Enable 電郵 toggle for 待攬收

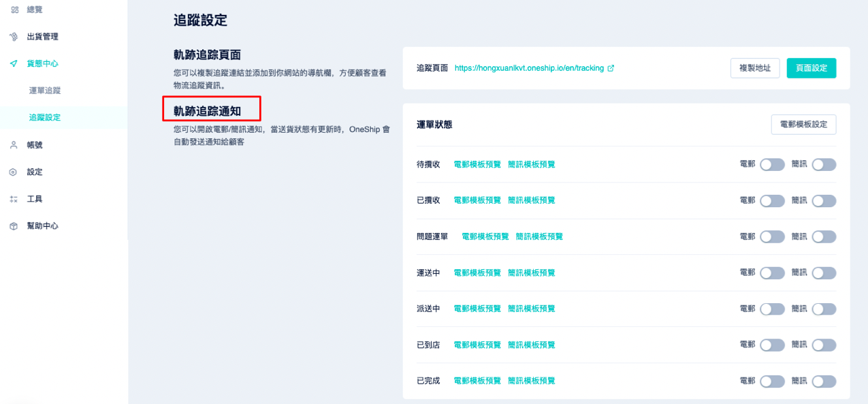[772, 165]
